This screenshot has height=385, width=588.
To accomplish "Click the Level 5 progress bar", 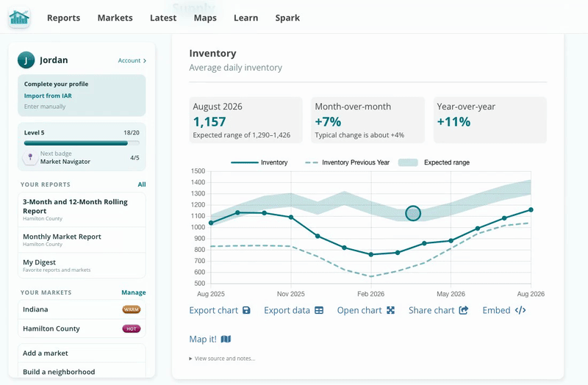I will 82,143.
